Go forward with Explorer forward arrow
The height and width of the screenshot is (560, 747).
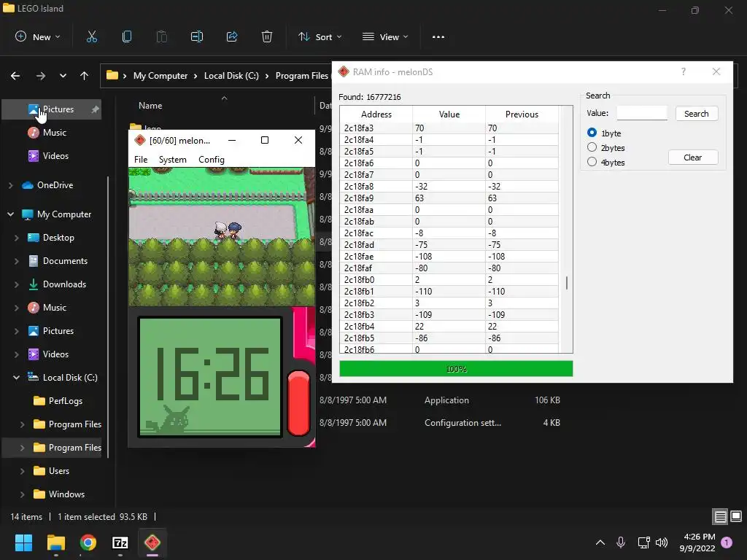41,76
